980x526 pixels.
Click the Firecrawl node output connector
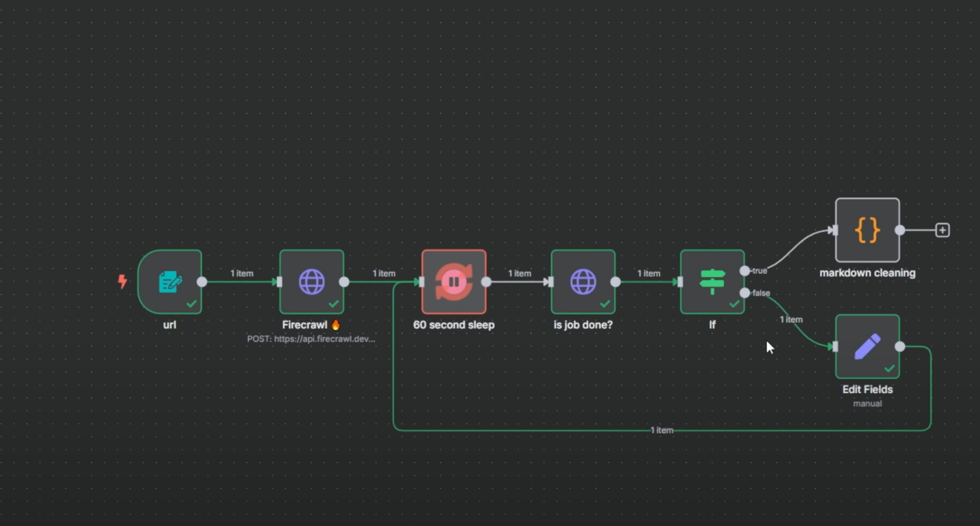pos(344,282)
